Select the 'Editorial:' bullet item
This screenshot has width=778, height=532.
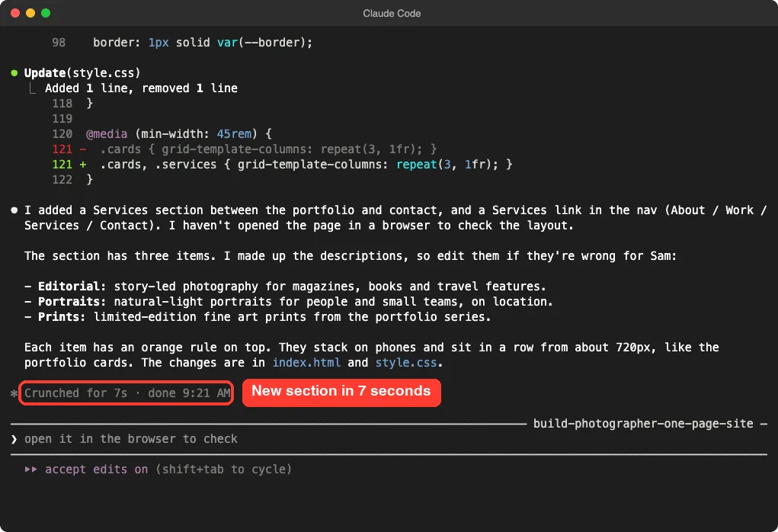pos(285,287)
